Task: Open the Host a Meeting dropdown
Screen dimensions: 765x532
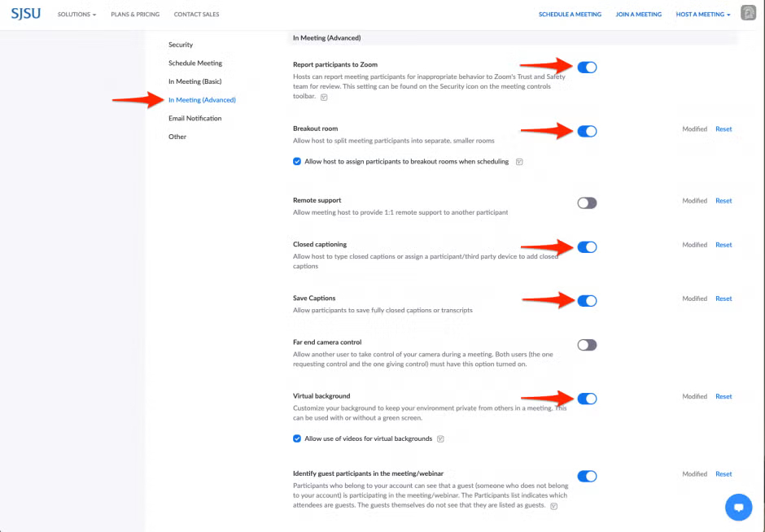Action: point(702,15)
